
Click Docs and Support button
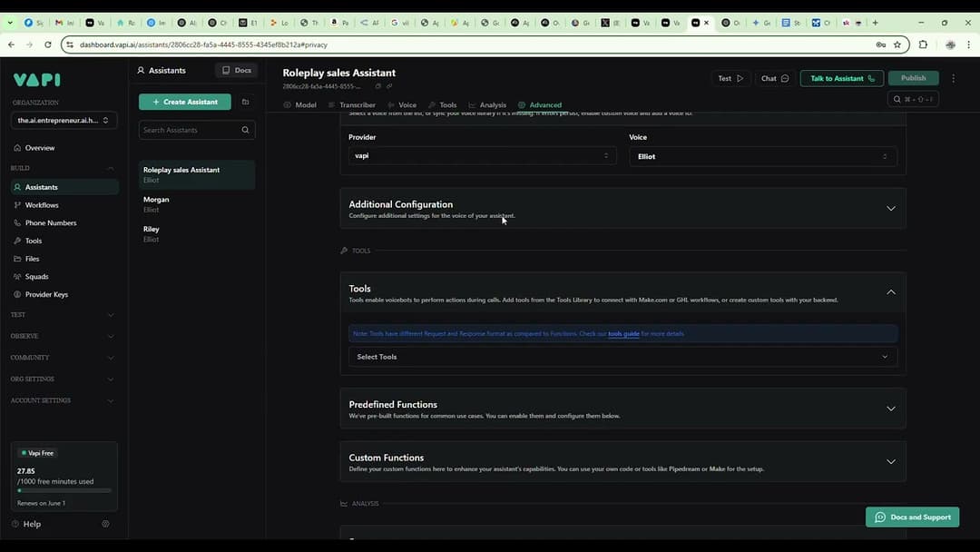click(913, 517)
